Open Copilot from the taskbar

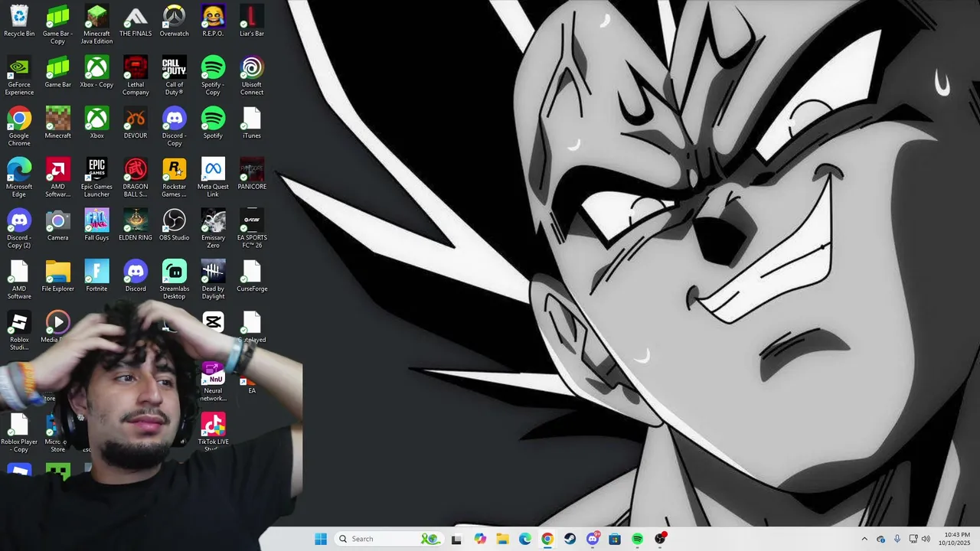coord(480,539)
